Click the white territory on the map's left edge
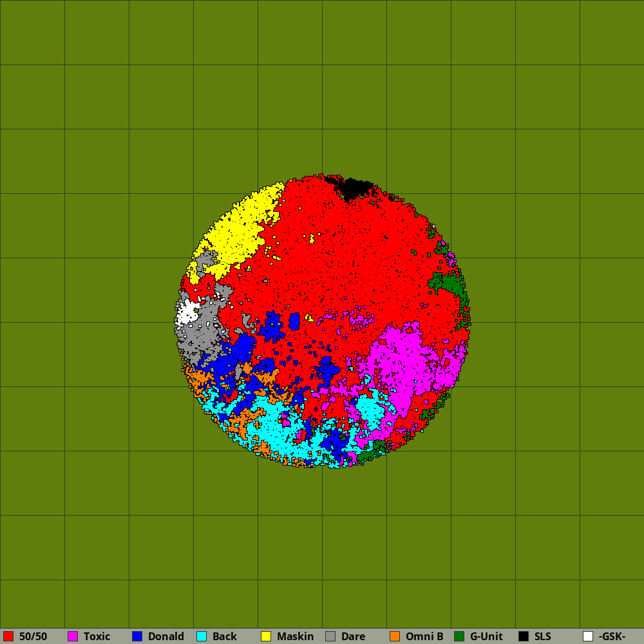This screenshot has height=644, width=644. pyautogui.click(x=187, y=313)
